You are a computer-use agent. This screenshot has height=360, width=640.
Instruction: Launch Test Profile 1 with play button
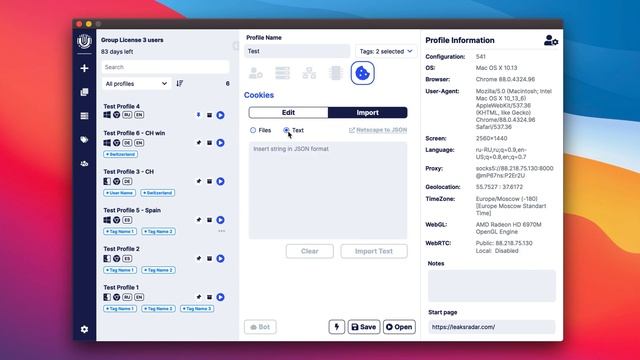220,297
